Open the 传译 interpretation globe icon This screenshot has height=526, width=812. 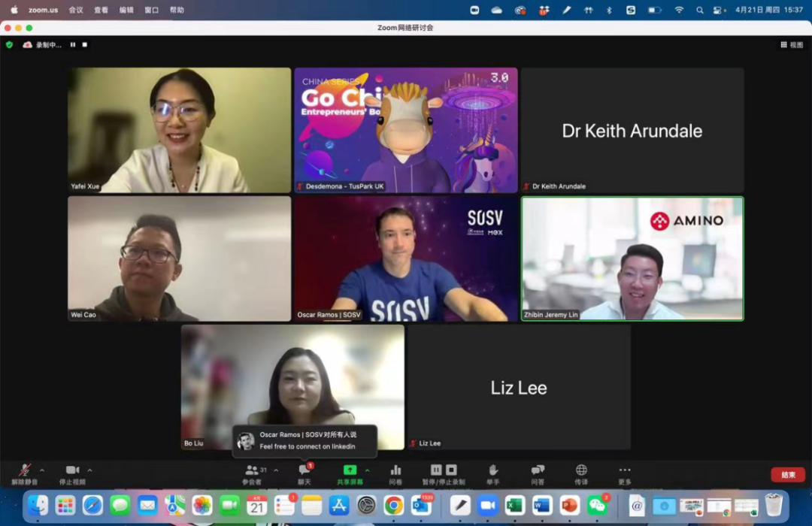point(581,470)
